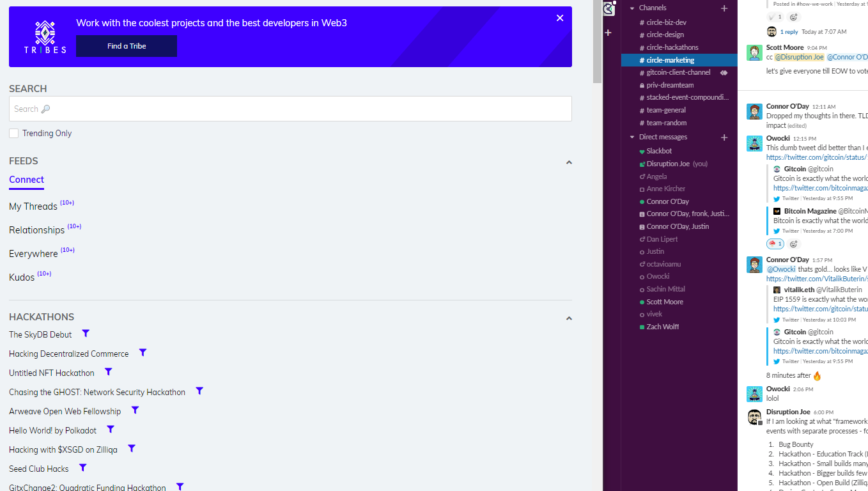Filter by The SkyDB Debut hackathon
Viewport: 868px width, 491px height.
(x=86, y=334)
